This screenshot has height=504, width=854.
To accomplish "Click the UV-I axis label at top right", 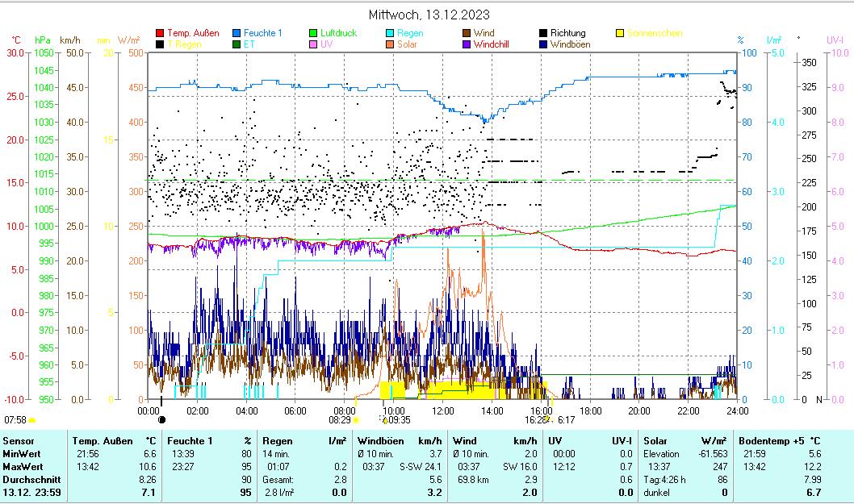I will coord(835,40).
